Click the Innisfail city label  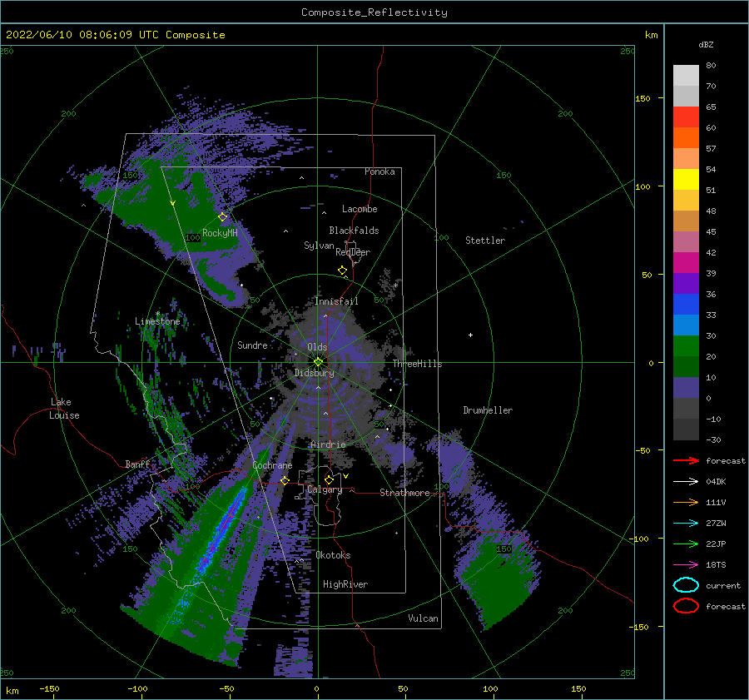(x=336, y=301)
